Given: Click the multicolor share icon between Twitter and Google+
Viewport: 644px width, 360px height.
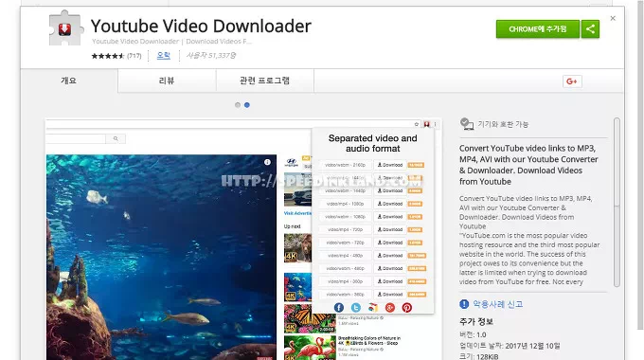Looking at the screenshot, I should pyautogui.click(x=373, y=307).
